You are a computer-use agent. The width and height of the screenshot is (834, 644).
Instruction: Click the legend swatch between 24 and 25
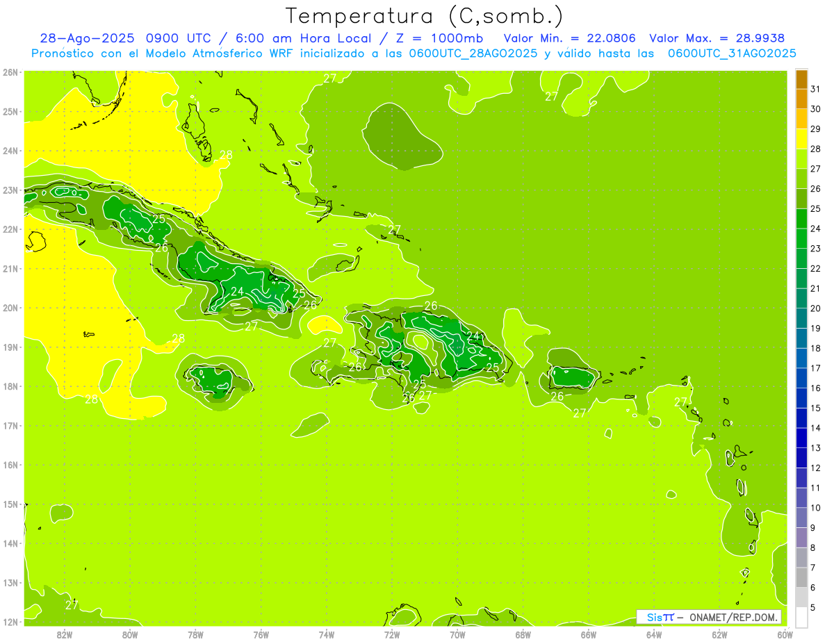[801, 219]
